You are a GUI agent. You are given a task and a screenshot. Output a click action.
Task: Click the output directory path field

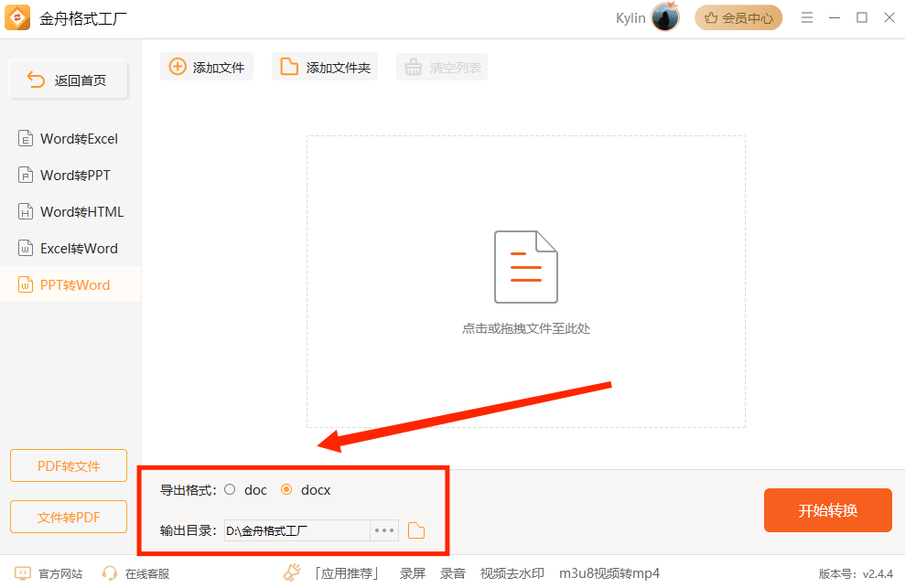297,530
